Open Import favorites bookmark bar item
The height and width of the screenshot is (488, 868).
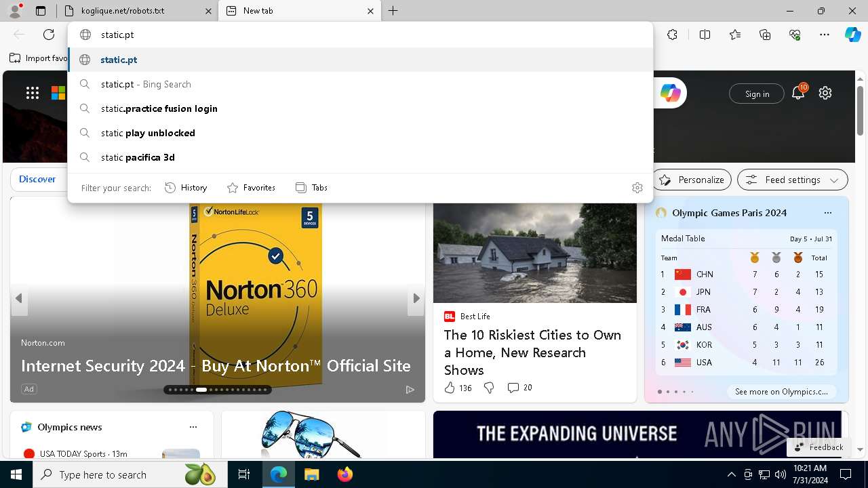38,58
